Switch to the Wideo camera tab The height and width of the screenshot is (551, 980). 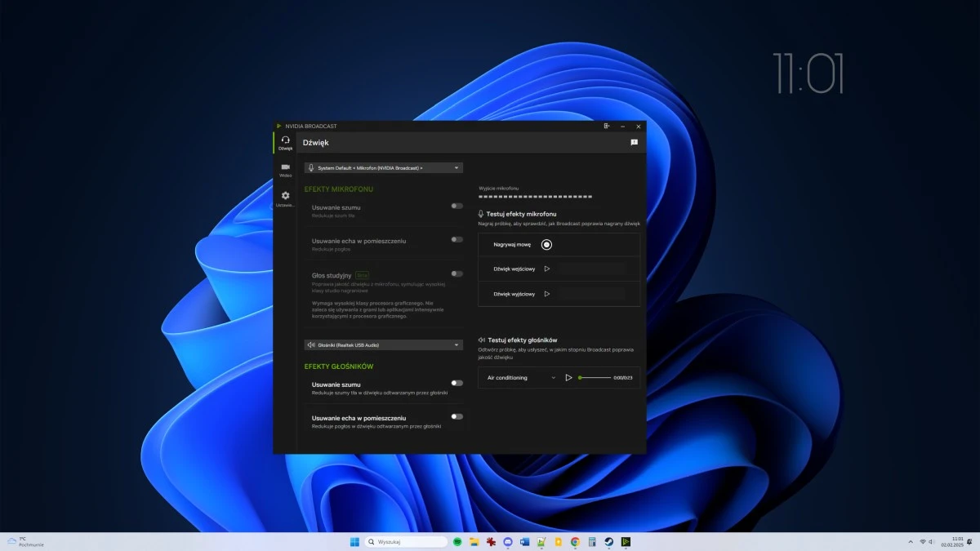pos(285,170)
